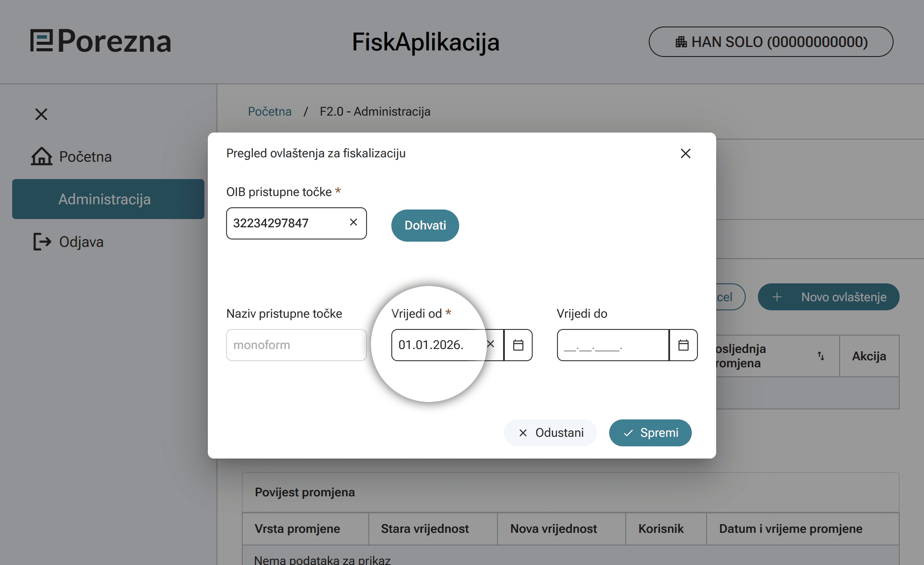Open the HAN SOLO company selector
Screen dimensions: 924x565
click(771, 42)
